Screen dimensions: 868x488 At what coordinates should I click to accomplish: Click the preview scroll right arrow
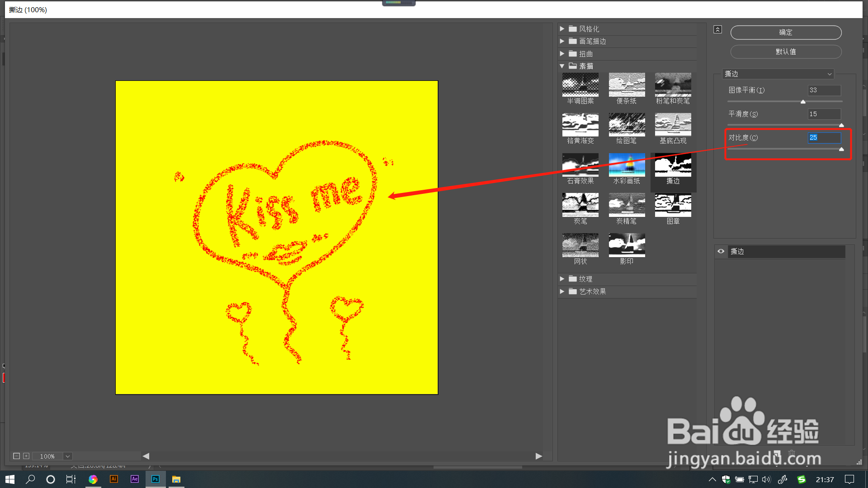539,456
